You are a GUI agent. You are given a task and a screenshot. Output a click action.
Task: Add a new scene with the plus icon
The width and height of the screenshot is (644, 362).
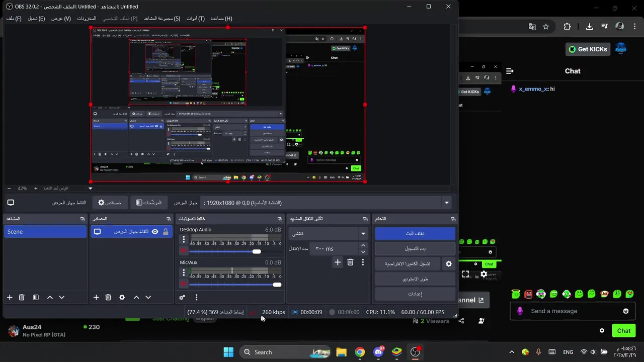point(10,297)
